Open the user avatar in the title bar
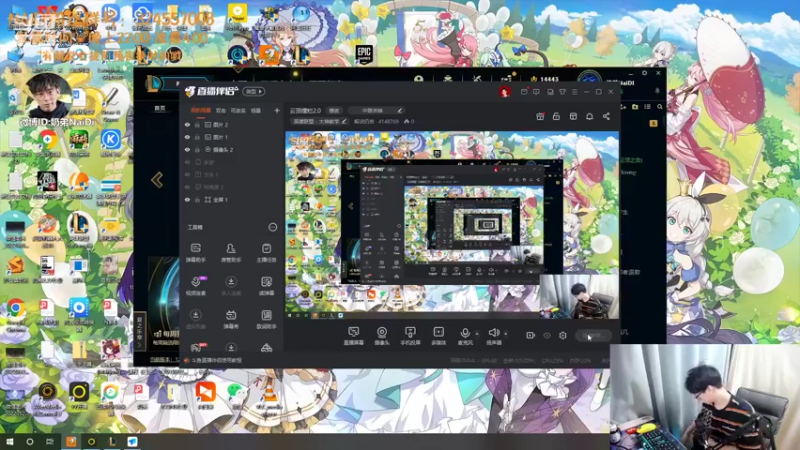This screenshot has width=800, height=450. [505, 92]
